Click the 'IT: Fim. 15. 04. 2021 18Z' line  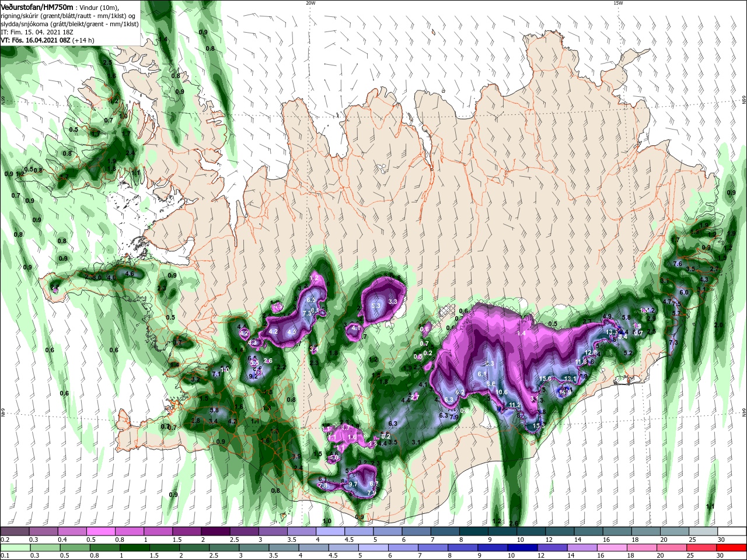pyautogui.click(x=36, y=32)
